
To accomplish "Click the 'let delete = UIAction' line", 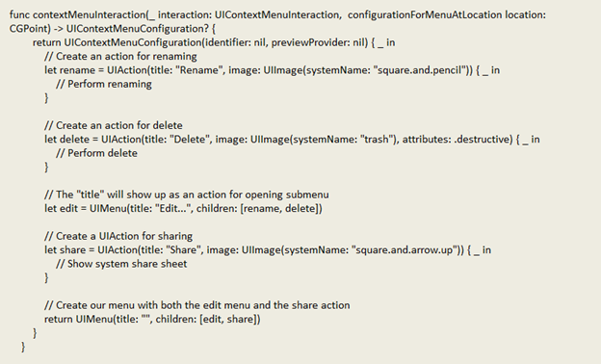I will (x=292, y=139).
